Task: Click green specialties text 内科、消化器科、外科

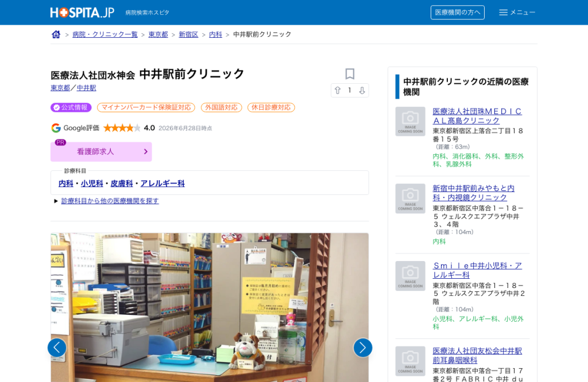Action: pyautogui.click(x=478, y=160)
